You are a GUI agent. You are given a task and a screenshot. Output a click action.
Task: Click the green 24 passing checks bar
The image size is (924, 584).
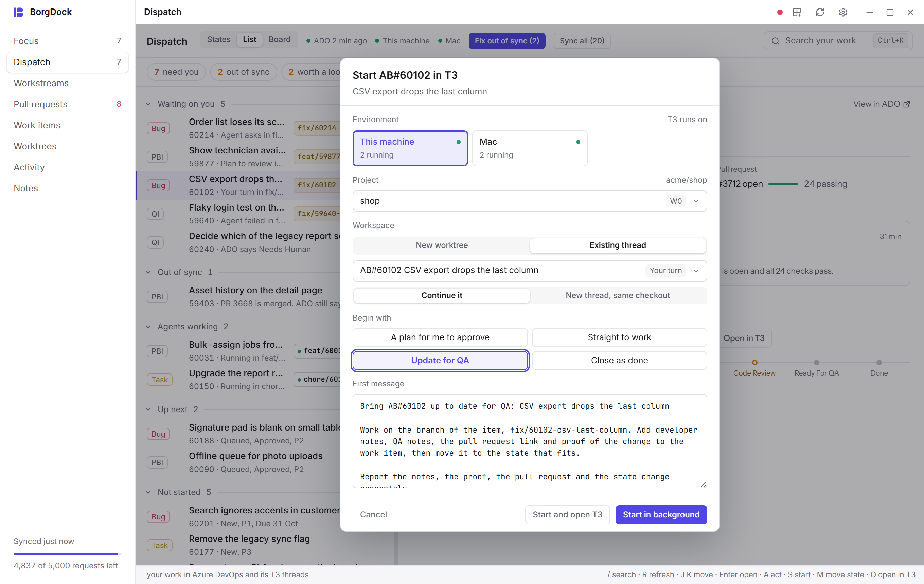coord(783,184)
